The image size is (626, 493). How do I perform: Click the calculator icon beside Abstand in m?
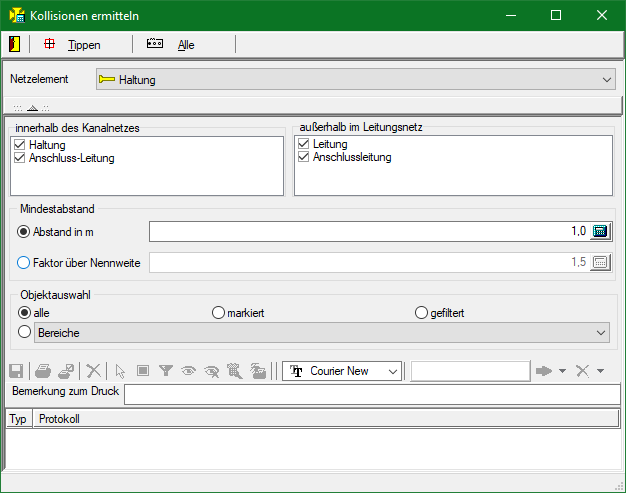click(x=600, y=231)
